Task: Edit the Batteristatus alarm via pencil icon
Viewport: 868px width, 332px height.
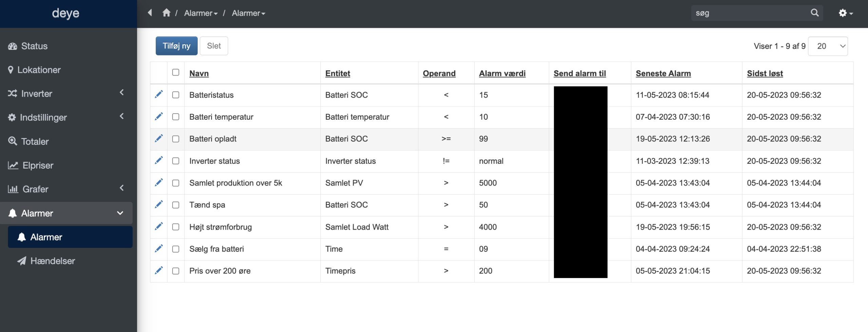Action: (159, 95)
